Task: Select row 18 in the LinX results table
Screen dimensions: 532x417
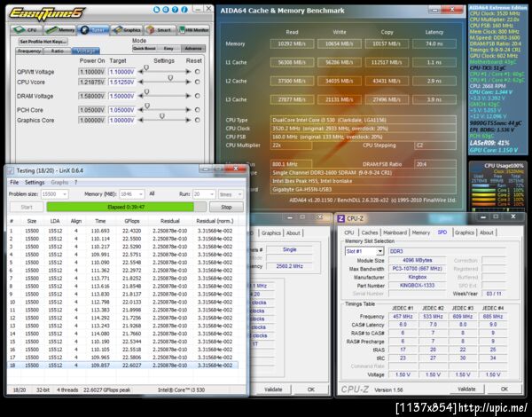Action: (x=122, y=366)
